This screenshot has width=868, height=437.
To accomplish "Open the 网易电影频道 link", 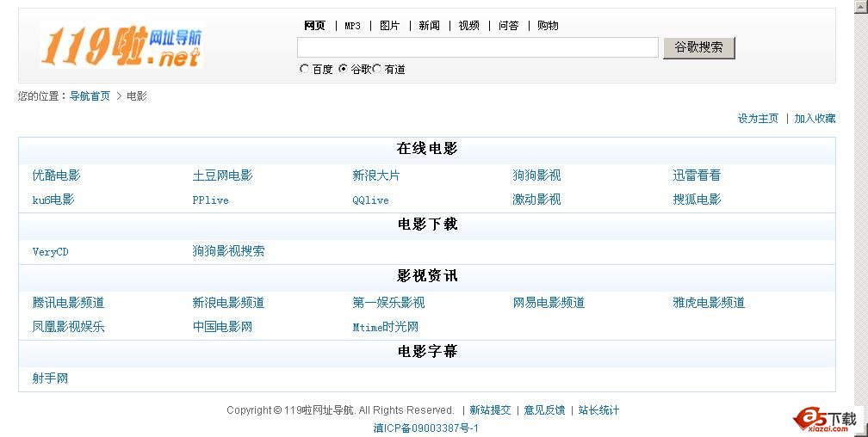I will 549,303.
